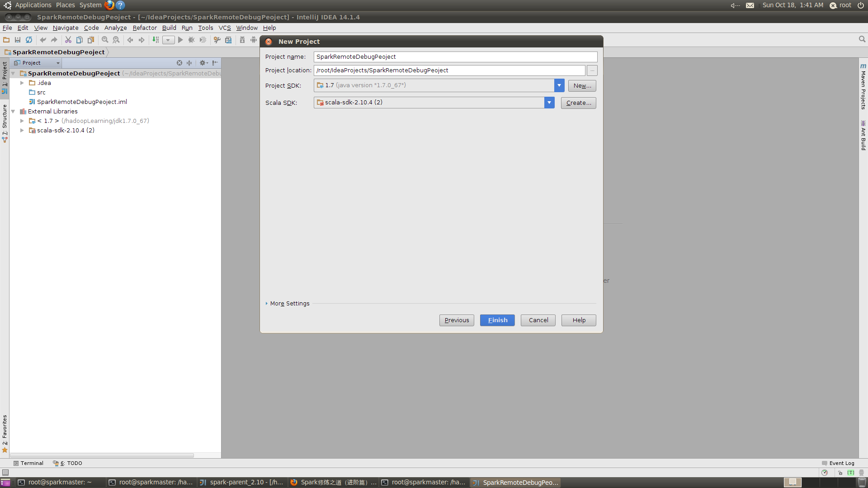
Task: Click the Android AVD Manager icon
Action: pos(254,40)
